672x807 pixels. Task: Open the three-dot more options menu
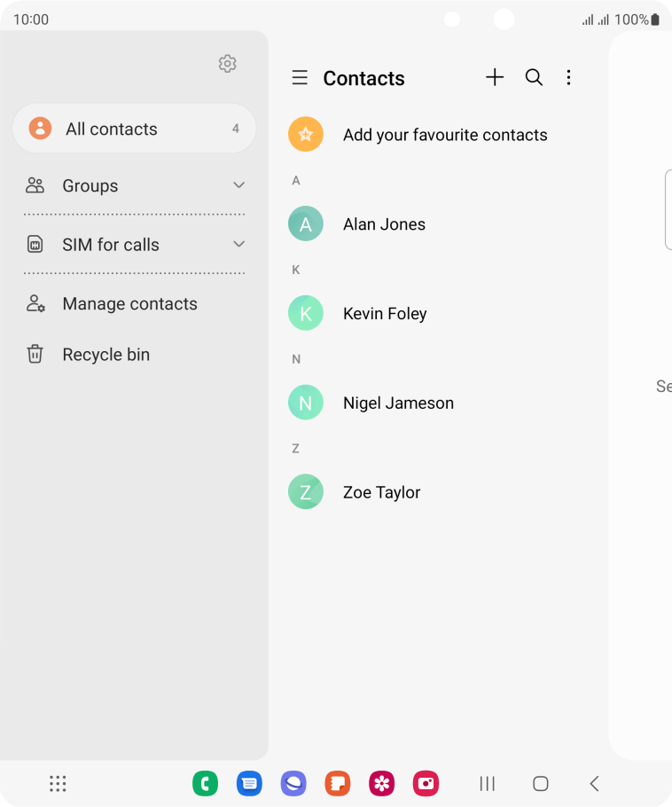point(568,77)
